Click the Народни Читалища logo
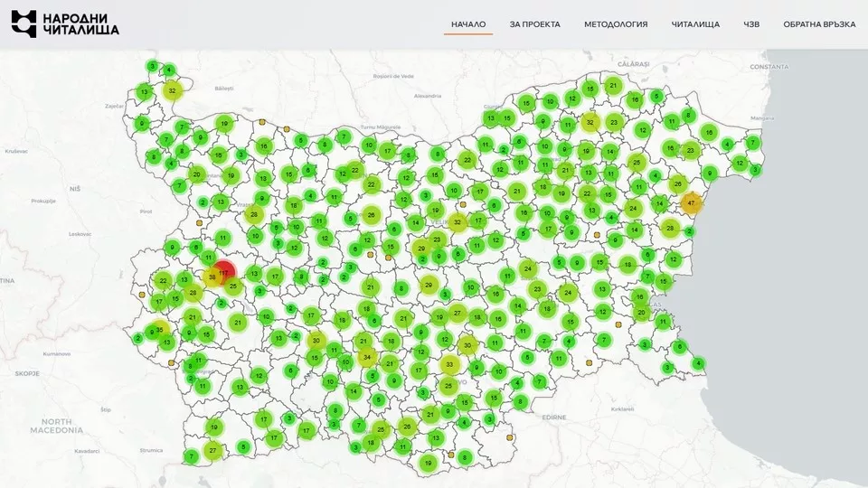This screenshot has height=488, width=868. tap(64, 23)
